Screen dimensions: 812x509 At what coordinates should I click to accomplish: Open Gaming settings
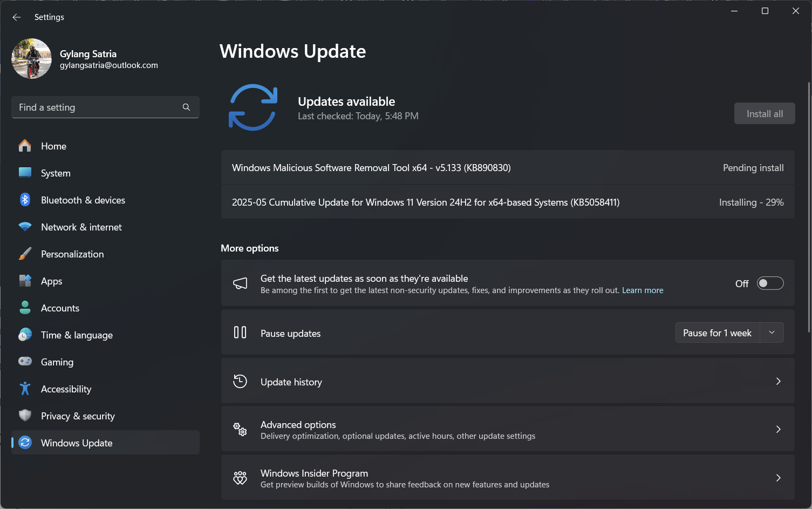105,362
